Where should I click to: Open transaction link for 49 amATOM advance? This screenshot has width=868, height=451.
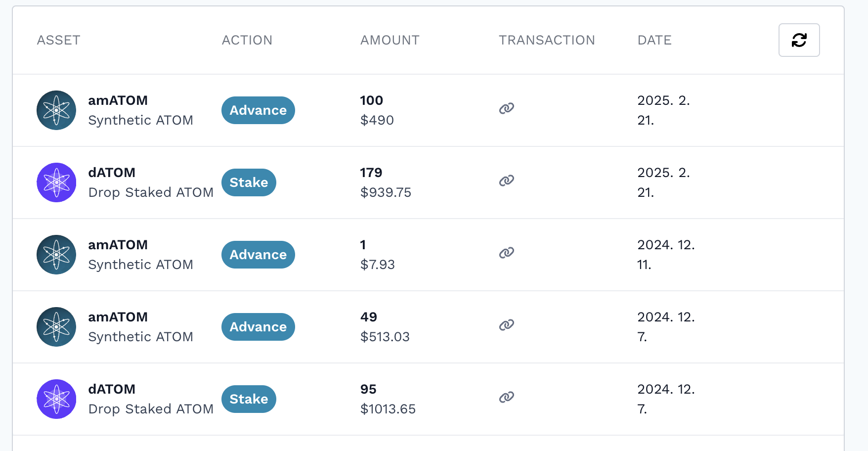(x=507, y=325)
